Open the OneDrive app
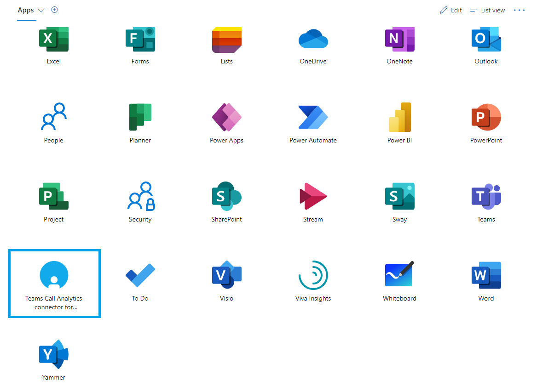Image resolution: width=554 pixels, height=392 pixels. pyautogui.click(x=313, y=40)
